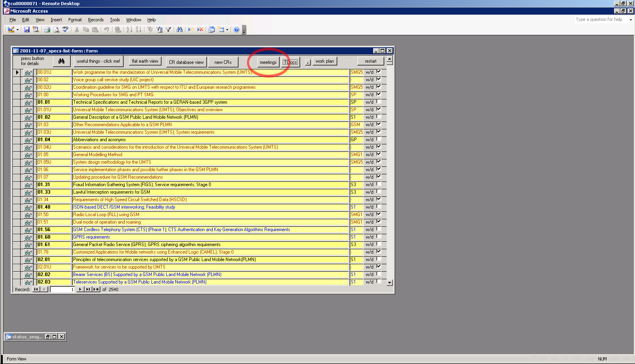Tick the checkbox on row 01.31
This screenshot has height=364, width=635.
(379, 184)
